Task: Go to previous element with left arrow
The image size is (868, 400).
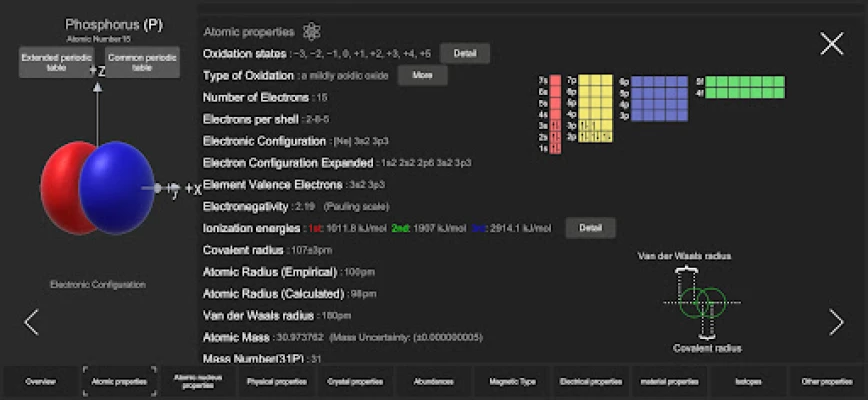Action: [31, 321]
